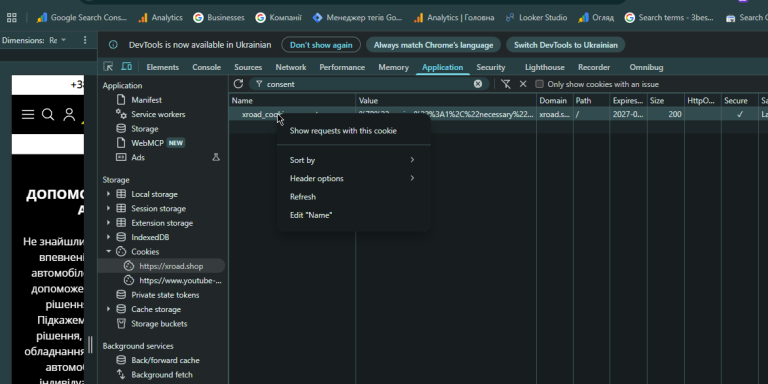Open Background fetch item
768x384 pixels.
[x=162, y=375]
